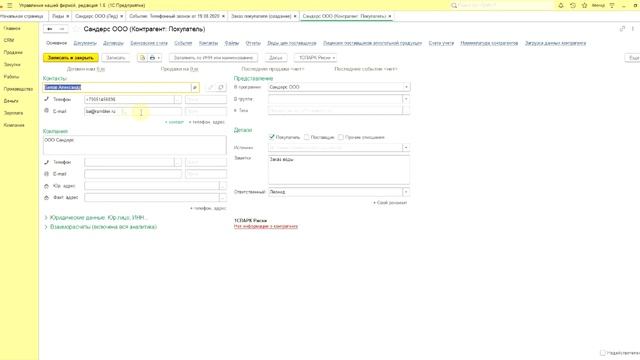Click phone handset icon in Компания section
The image size is (640, 360).
pyautogui.click(x=47, y=162)
